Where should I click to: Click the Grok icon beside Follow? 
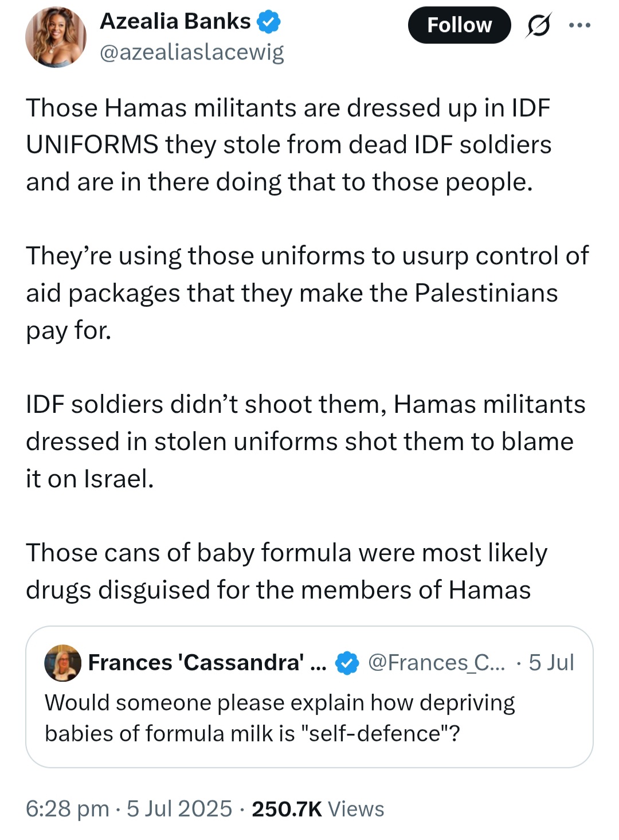click(538, 26)
